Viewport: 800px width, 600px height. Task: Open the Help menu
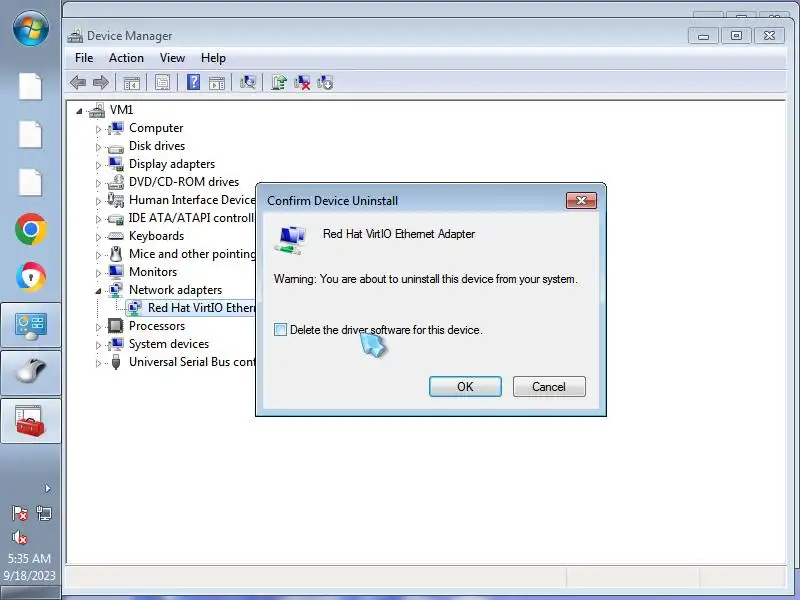click(x=213, y=58)
